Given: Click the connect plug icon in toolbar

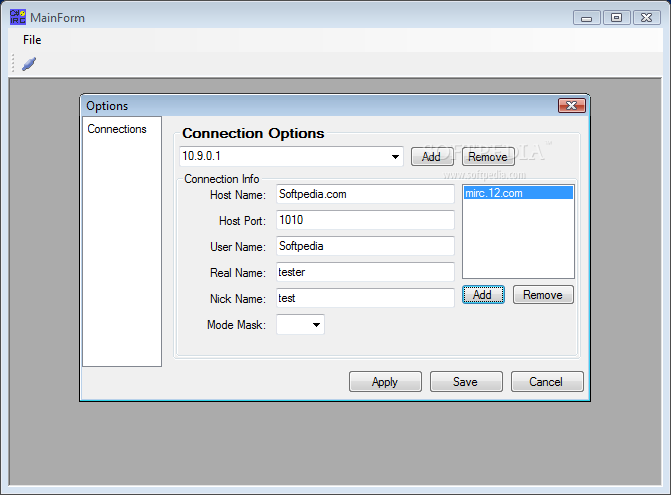Looking at the screenshot, I should point(29,64).
